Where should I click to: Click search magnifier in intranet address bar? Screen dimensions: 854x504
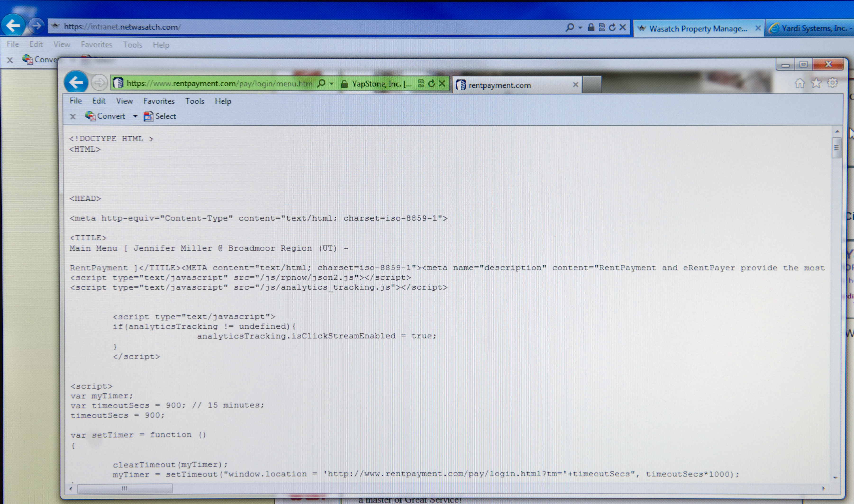(570, 27)
